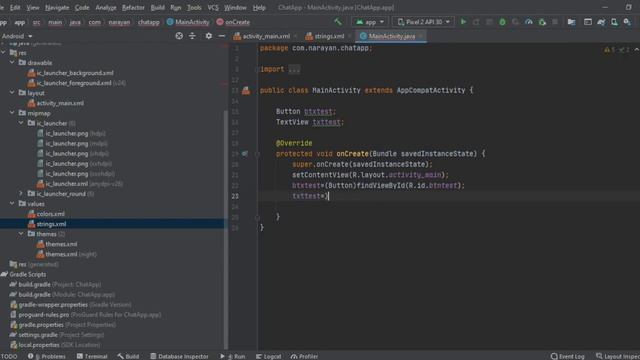Screen dimensions: 640x360
Task: Open Project Structure folder icon in toolbar
Action: [x=571, y=22]
